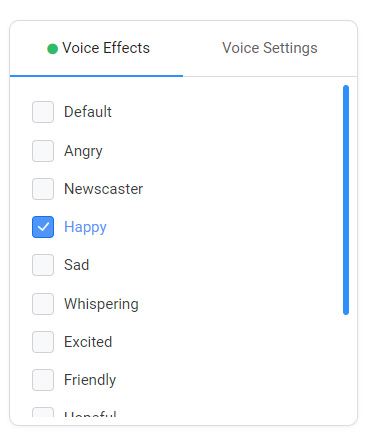Check the Newscaster checkbox box

43,189
